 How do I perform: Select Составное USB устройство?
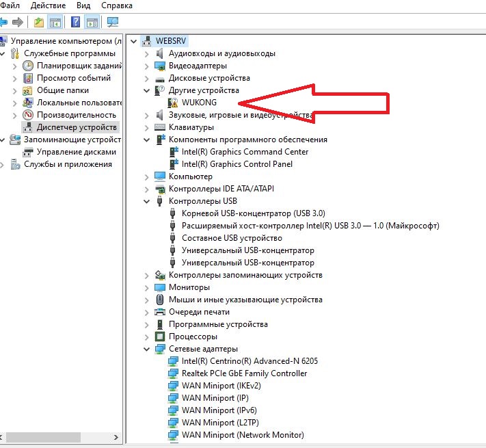click(232, 238)
